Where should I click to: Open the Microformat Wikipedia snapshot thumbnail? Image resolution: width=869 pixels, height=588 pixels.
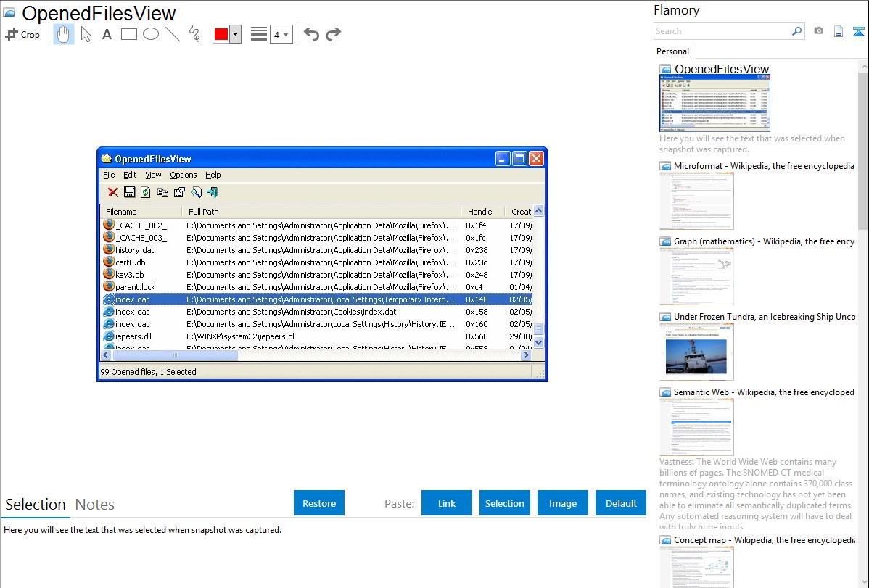tap(696, 201)
